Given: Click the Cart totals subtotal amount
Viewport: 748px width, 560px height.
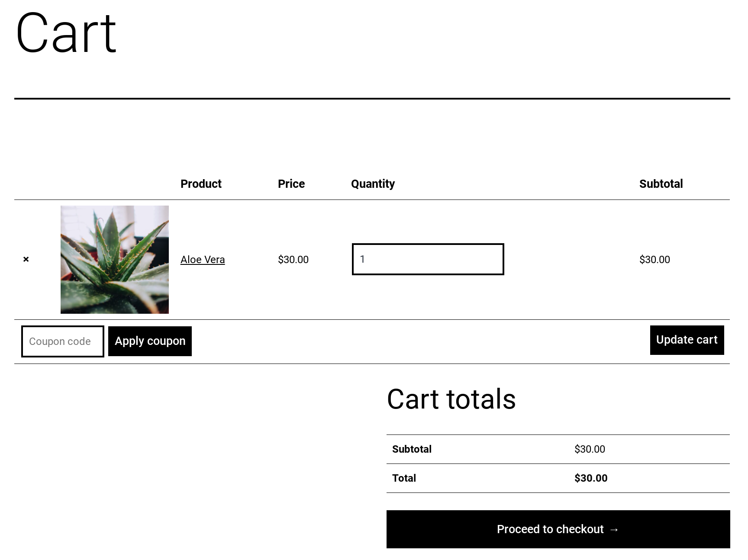Looking at the screenshot, I should point(590,449).
